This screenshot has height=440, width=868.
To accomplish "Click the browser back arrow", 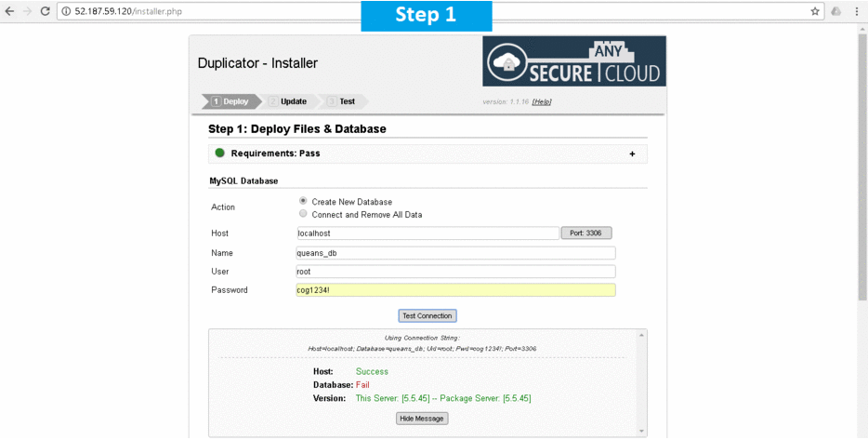I will point(9,11).
